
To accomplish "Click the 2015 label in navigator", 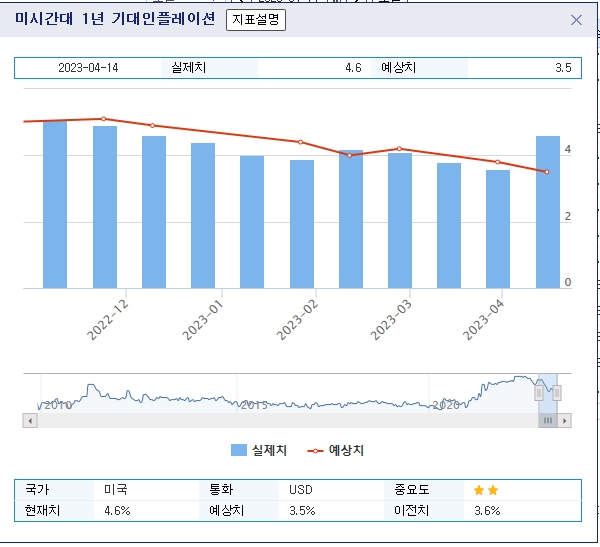I will tap(254, 405).
